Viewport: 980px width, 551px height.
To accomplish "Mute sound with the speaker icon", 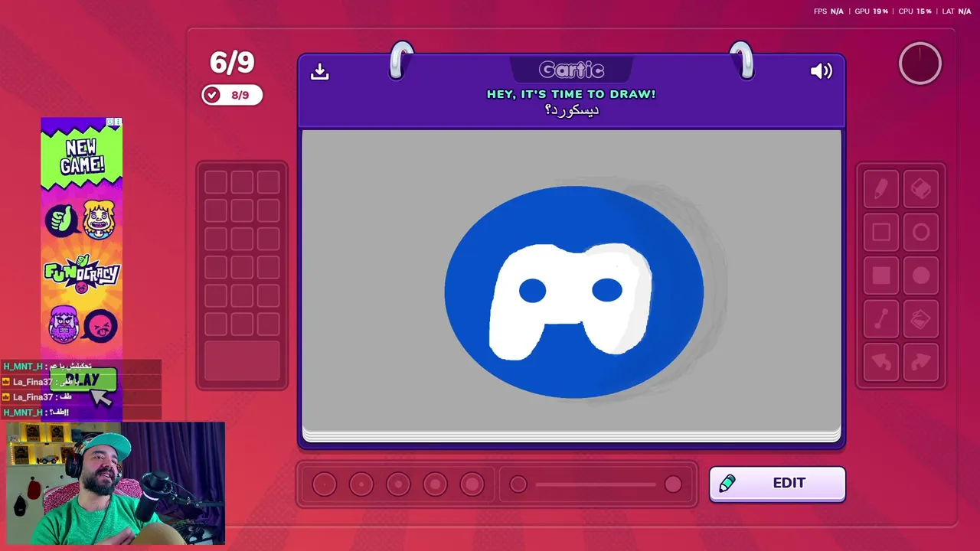I will 821,71.
